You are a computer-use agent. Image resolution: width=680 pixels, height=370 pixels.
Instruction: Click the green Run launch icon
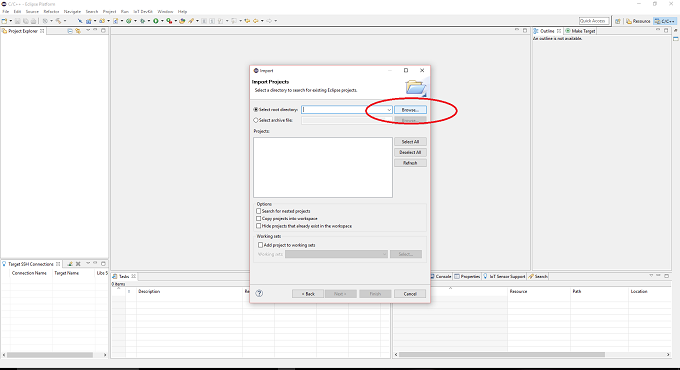[156, 21]
